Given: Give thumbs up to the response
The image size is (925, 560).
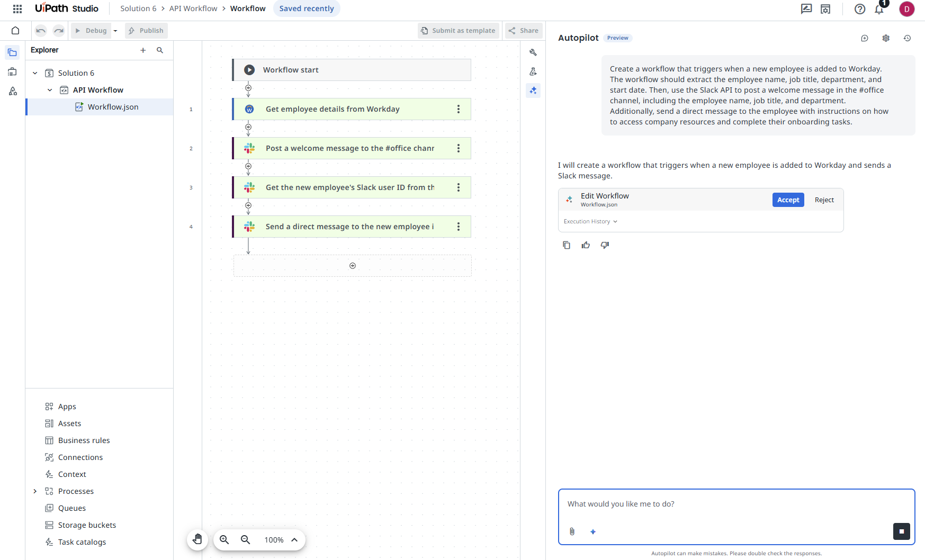Looking at the screenshot, I should [x=586, y=245].
